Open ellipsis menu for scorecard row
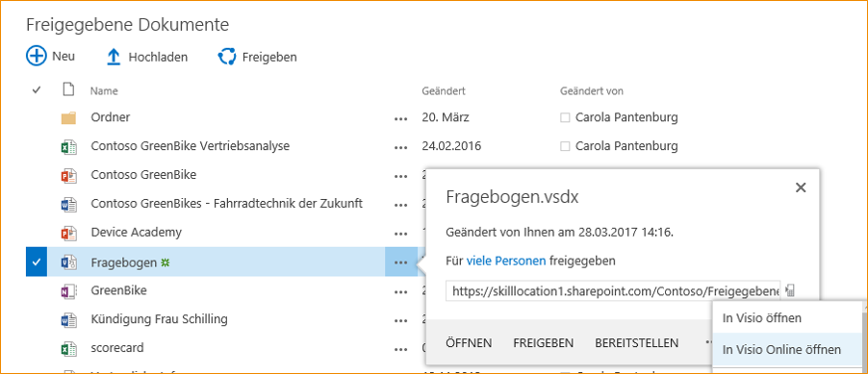 (400, 349)
